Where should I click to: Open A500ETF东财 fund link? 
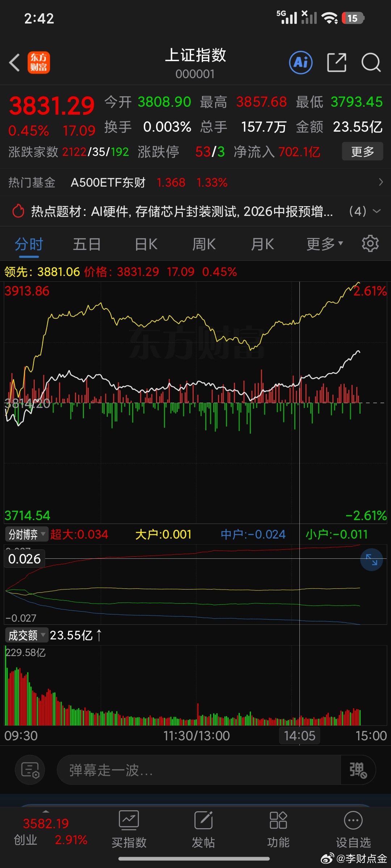[x=108, y=182]
